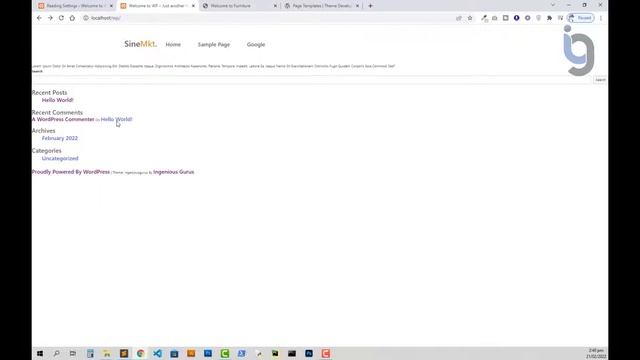Open the Sample Page menu item
Image resolution: width=640 pixels, height=360 pixels.
click(x=214, y=44)
